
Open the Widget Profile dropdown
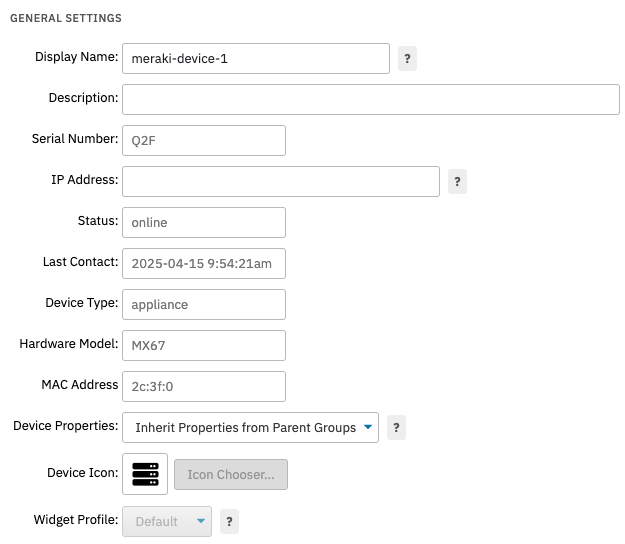pyautogui.click(x=167, y=522)
